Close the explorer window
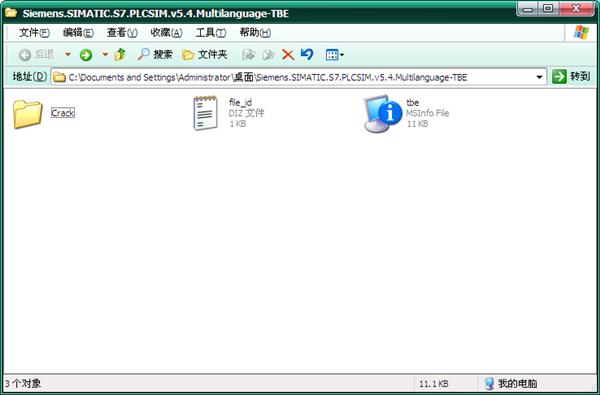Image resolution: width=600 pixels, height=395 pixels. coord(577,9)
